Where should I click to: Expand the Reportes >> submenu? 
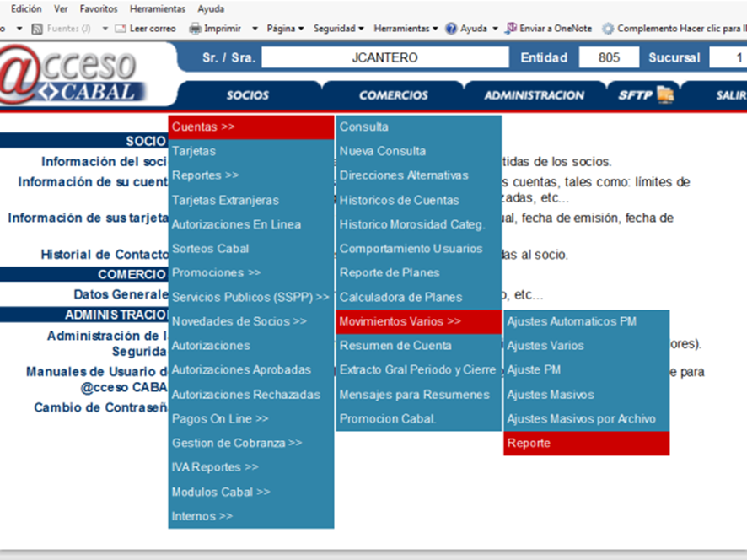click(x=205, y=175)
